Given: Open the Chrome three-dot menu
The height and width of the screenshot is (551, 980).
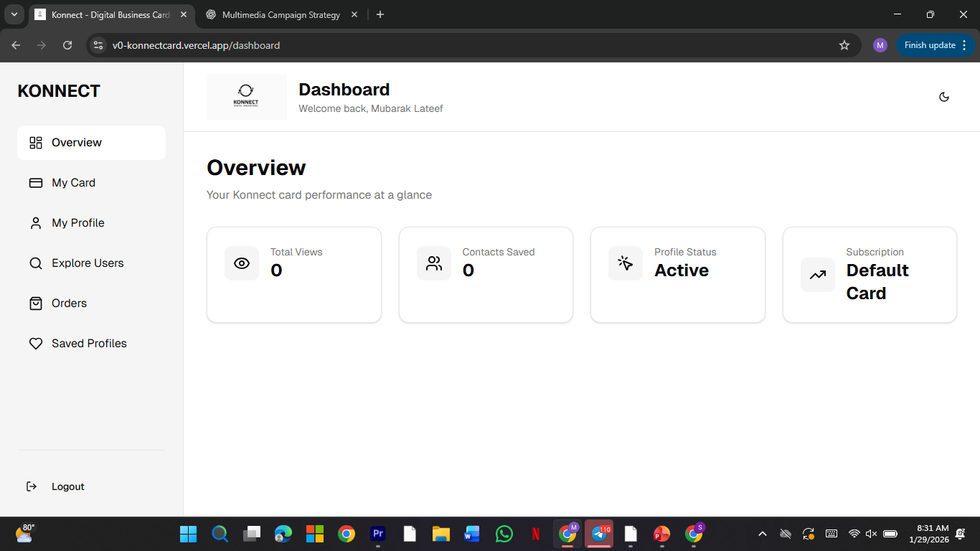Looking at the screenshot, I should (x=966, y=44).
